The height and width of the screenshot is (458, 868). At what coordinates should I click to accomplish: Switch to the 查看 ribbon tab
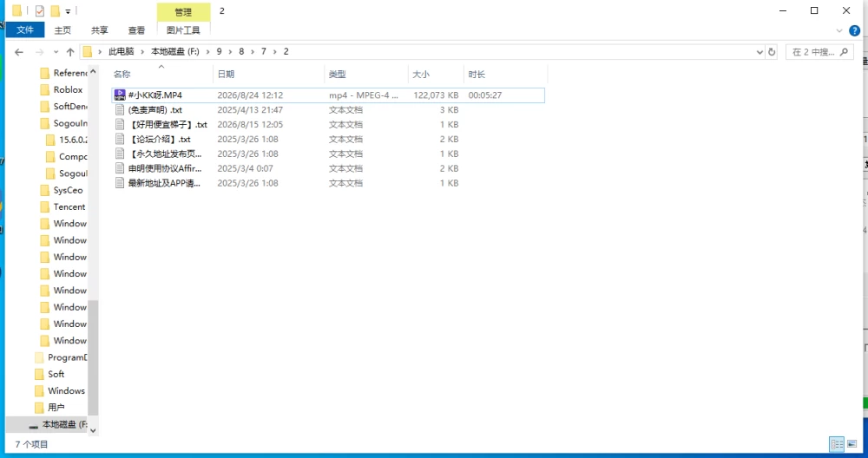[136, 30]
